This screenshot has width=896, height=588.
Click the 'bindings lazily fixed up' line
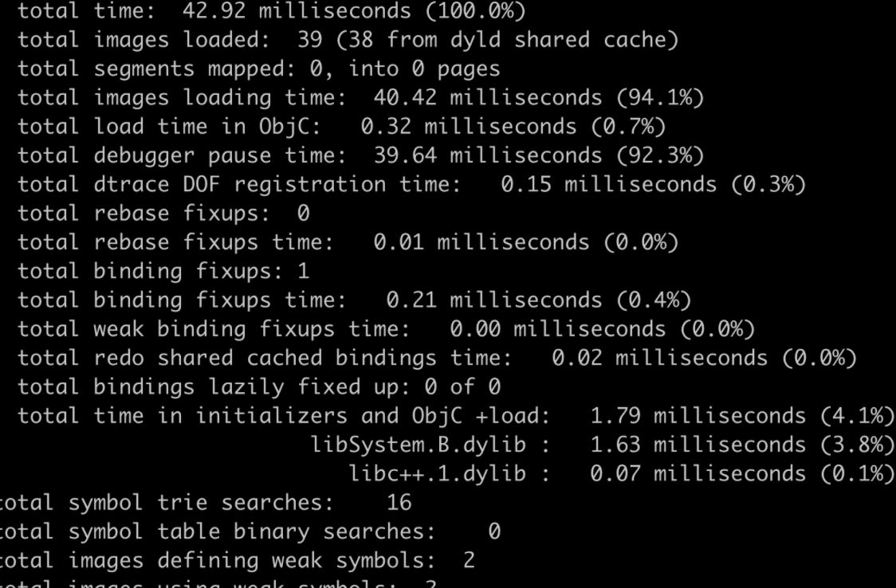pyautogui.click(x=259, y=387)
